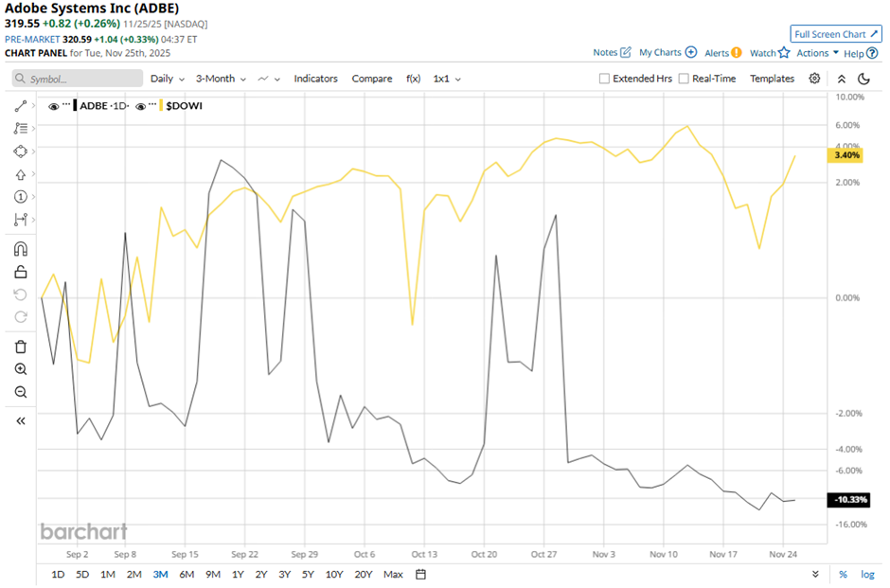Image resolution: width=890 pixels, height=588 pixels.
Task: Select the 1D time range
Action: [x=58, y=575]
